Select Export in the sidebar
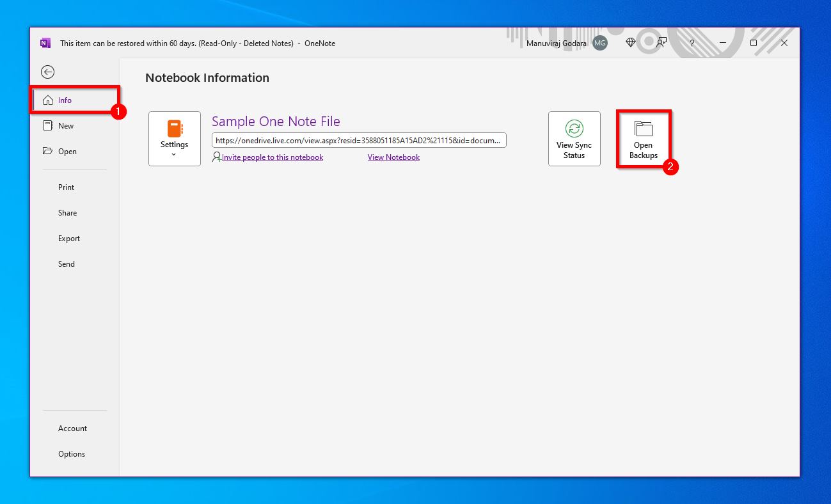 (x=69, y=239)
